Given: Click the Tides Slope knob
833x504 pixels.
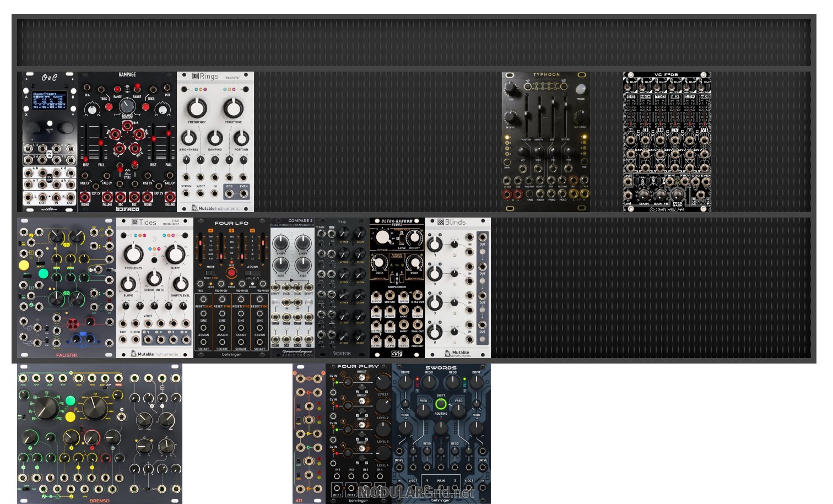Looking at the screenshot, I should pyautogui.click(x=128, y=284).
